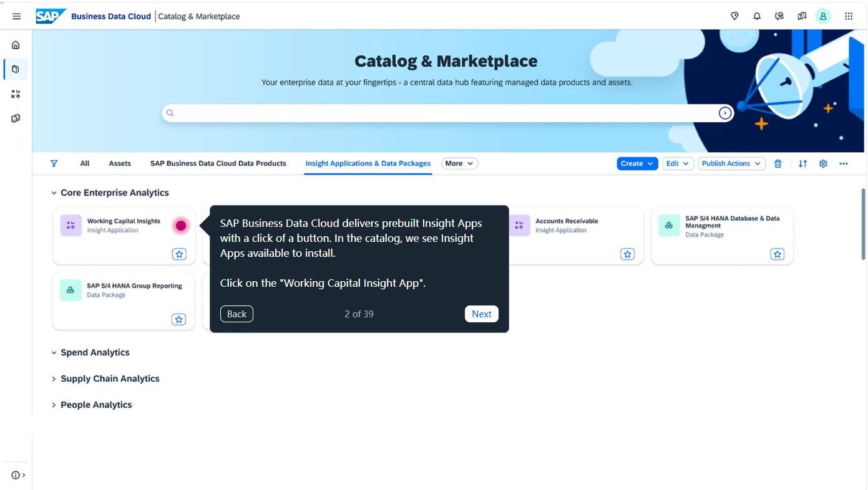The image size is (868, 490).
Task: Click the speech bubbles icon beside the avatar
Action: coord(802,16)
